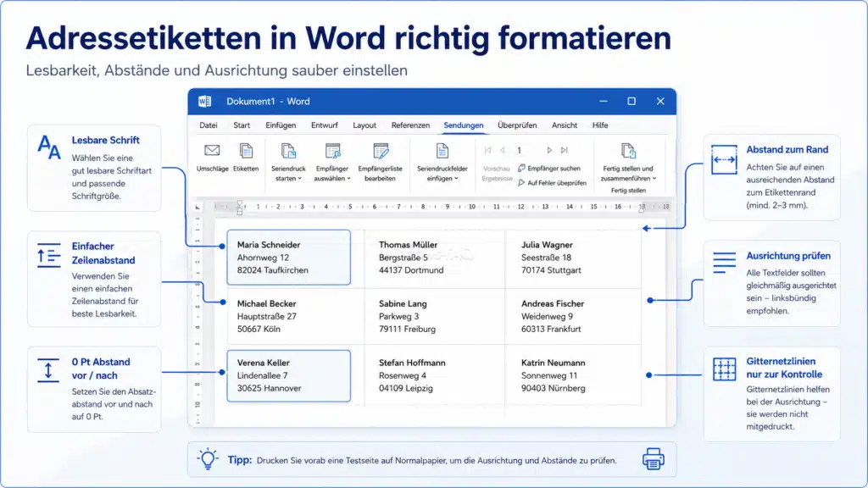Click the right indent marker on ruler
The image size is (868, 488).
tap(642, 208)
